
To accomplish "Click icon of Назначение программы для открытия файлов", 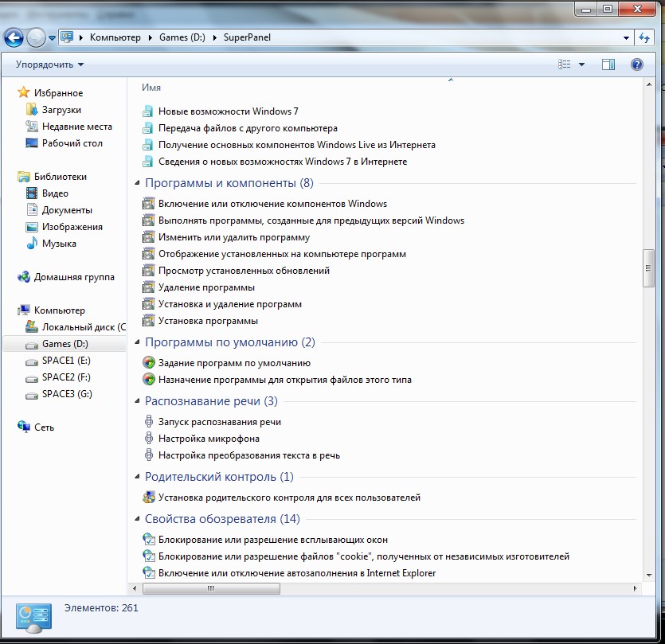I will pos(149,380).
